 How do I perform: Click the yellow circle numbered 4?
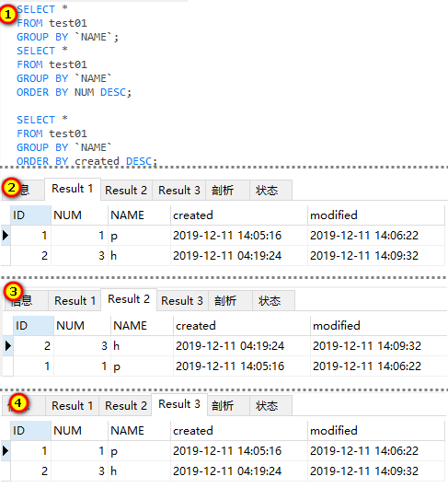point(18,403)
